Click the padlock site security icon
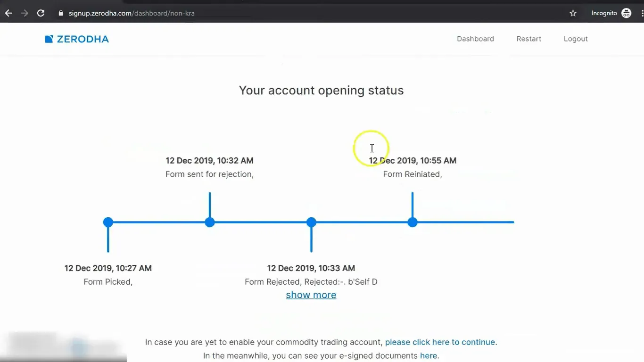The height and width of the screenshot is (362, 644). [x=60, y=13]
